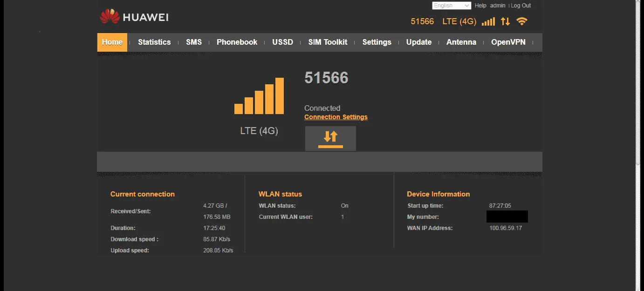Screen dimensions: 644x291
Task: Click the LTE (4G) label under signal bars
Action: click(259, 131)
